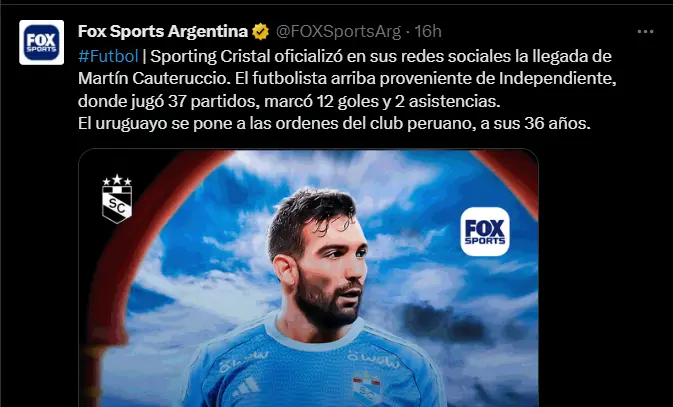The image size is (673, 407).
Task: Click the Fox Sports watermark logo in image
Action: [x=485, y=232]
